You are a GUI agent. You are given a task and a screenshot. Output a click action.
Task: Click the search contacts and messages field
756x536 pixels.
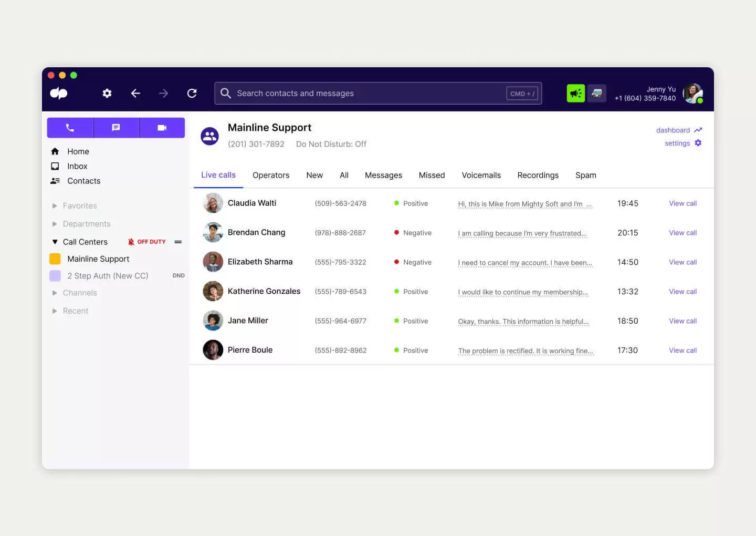point(367,93)
